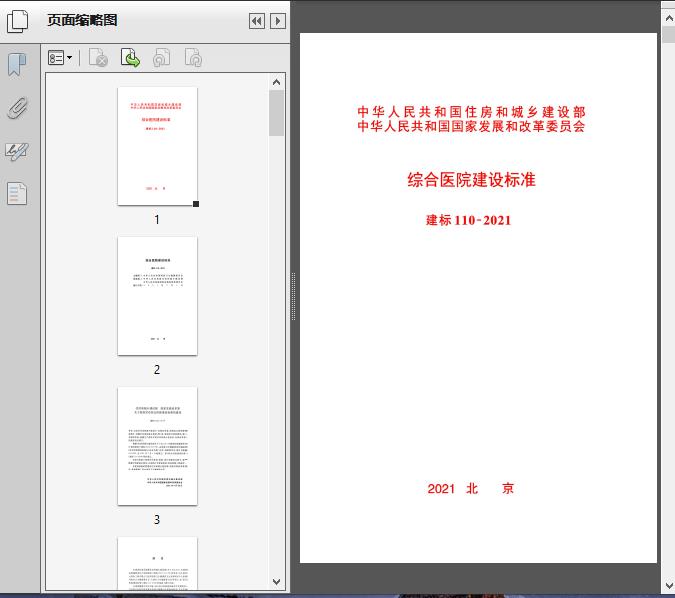
Task: Expand the panel with right arrow button
Action: [278, 21]
